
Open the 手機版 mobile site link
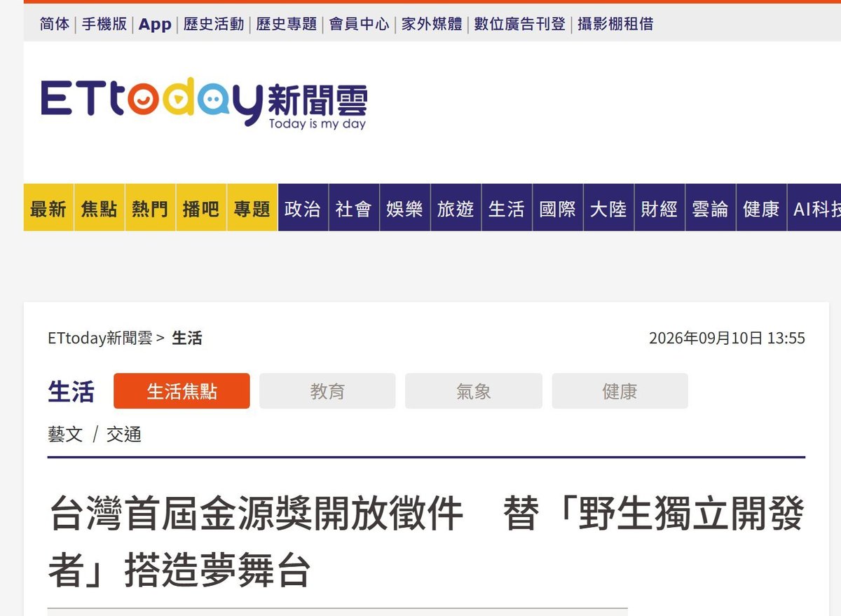[104, 24]
